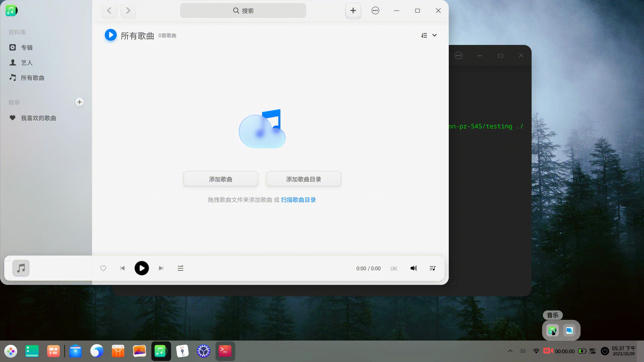Select 我喜欢的歌曲 playlist in the sidebar

39,118
